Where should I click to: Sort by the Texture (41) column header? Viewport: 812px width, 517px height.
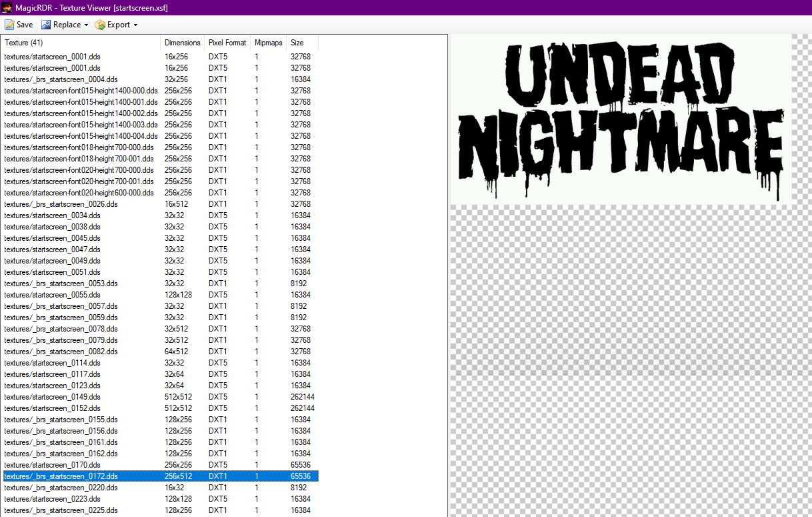tap(82, 43)
